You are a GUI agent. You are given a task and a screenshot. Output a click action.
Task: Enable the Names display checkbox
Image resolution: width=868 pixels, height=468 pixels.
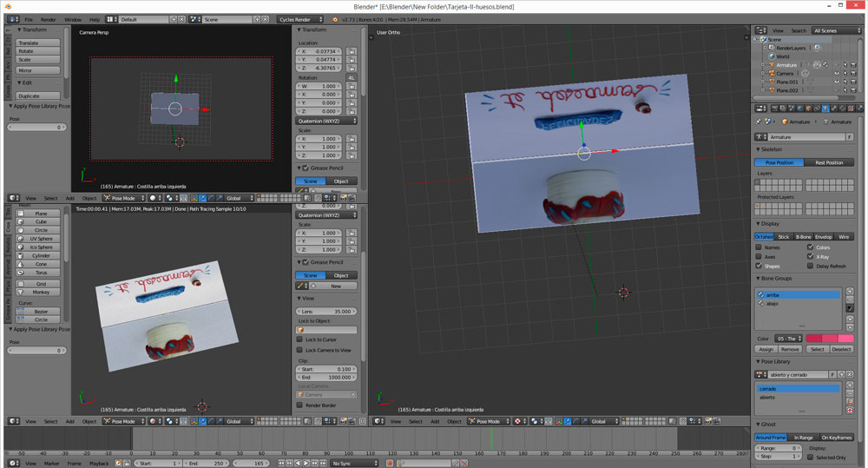[x=759, y=247]
